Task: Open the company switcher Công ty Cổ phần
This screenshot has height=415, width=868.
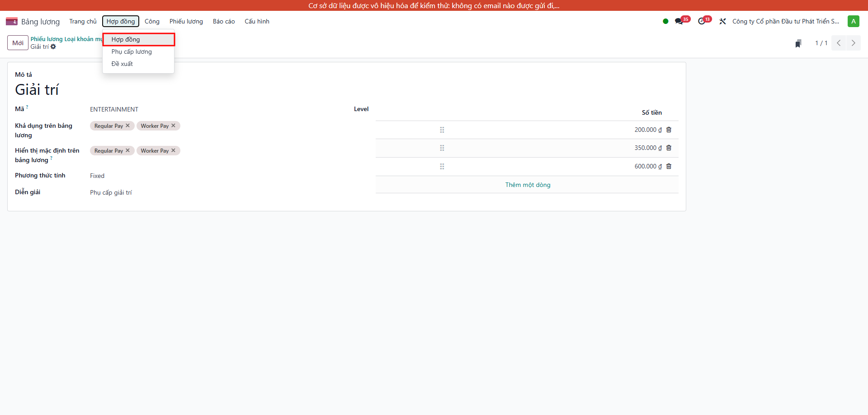Action: [x=786, y=21]
